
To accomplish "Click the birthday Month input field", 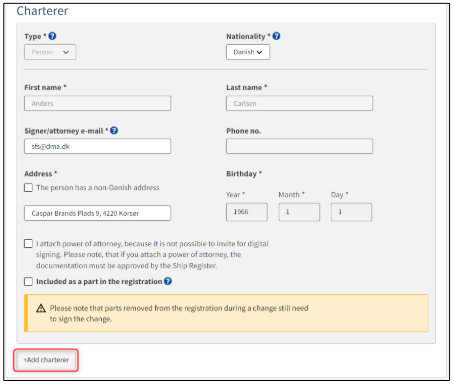I will pyautogui.click(x=299, y=212).
